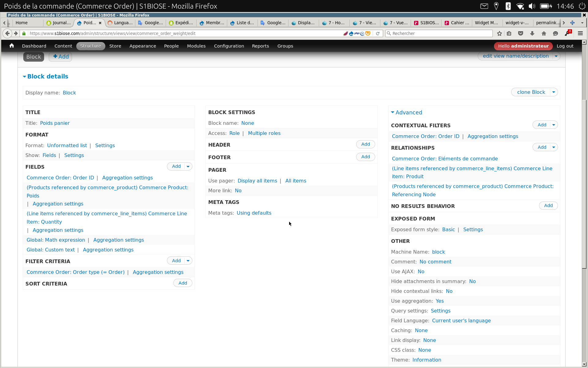This screenshot has width=588, height=368.
Task: Click the Add button for Sort Criteria
Action: click(x=183, y=283)
